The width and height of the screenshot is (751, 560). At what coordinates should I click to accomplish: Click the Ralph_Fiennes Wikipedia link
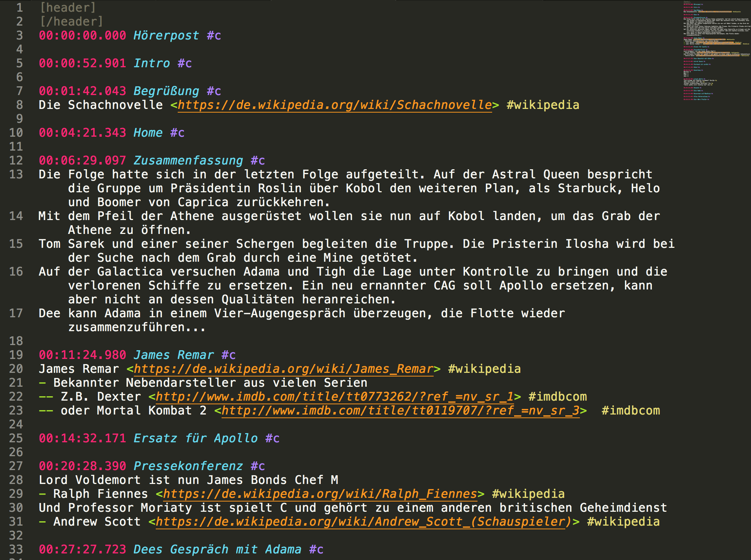[x=320, y=494]
